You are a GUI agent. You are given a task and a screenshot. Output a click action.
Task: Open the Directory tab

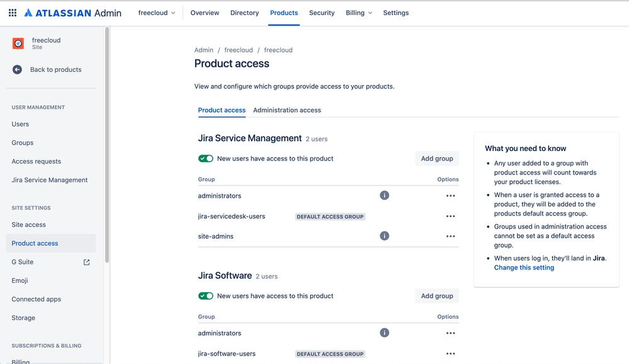coord(244,13)
